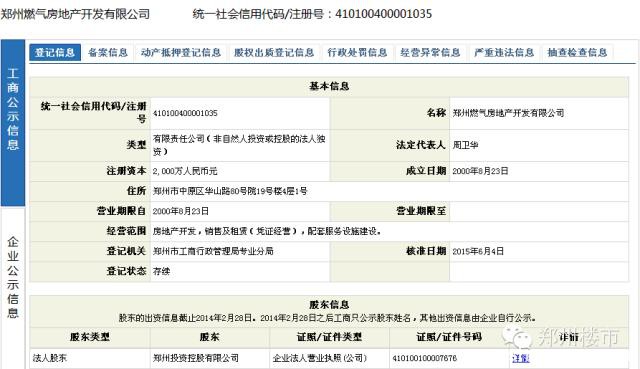Click header credit code 410100400001035 at top
The width and height of the screenshot is (640, 369).
(x=384, y=14)
